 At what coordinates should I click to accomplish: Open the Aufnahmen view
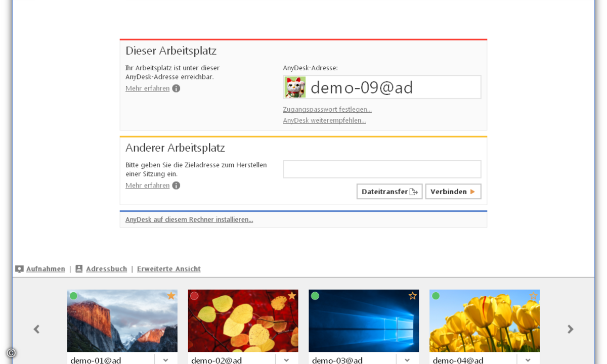click(46, 269)
